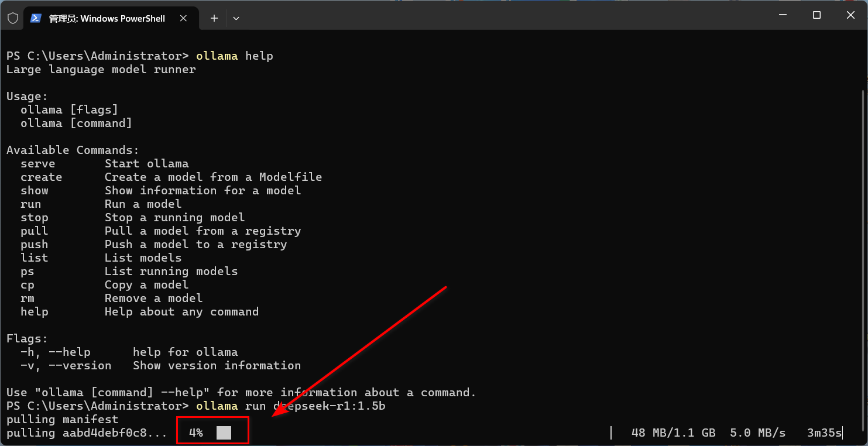
Task: Click the download progress bar block
Action: pyautogui.click(x=224, y=433)
